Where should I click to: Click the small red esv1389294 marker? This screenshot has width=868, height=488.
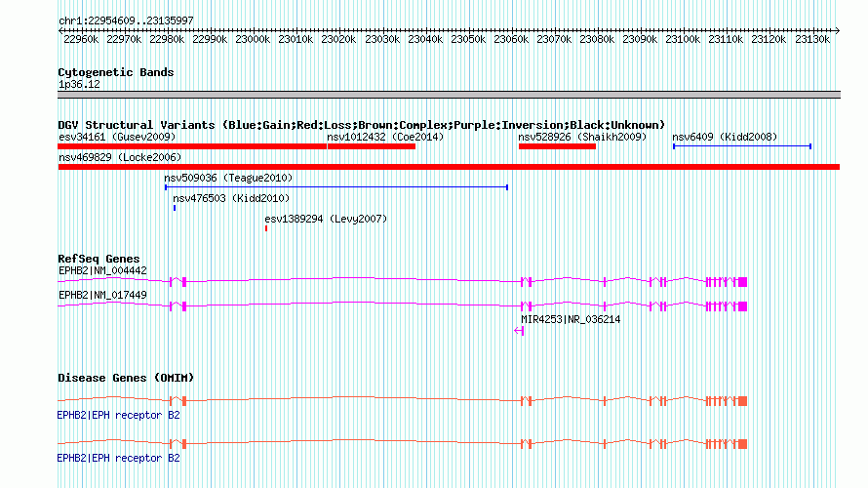pos(266,228)
